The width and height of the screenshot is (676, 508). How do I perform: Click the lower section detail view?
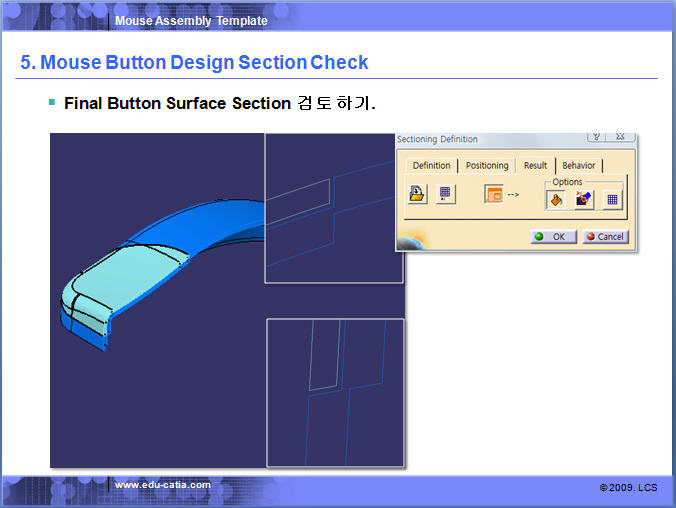point(335,392)
